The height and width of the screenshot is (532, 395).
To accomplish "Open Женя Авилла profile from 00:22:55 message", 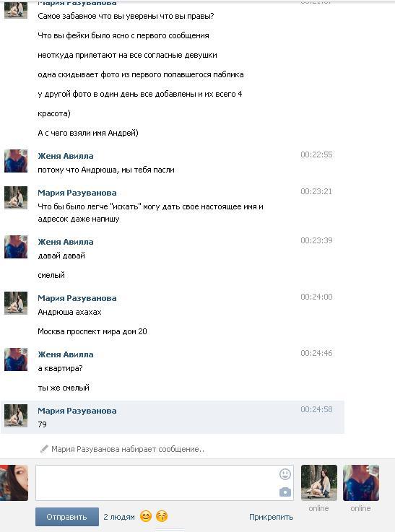I will 66,156.
